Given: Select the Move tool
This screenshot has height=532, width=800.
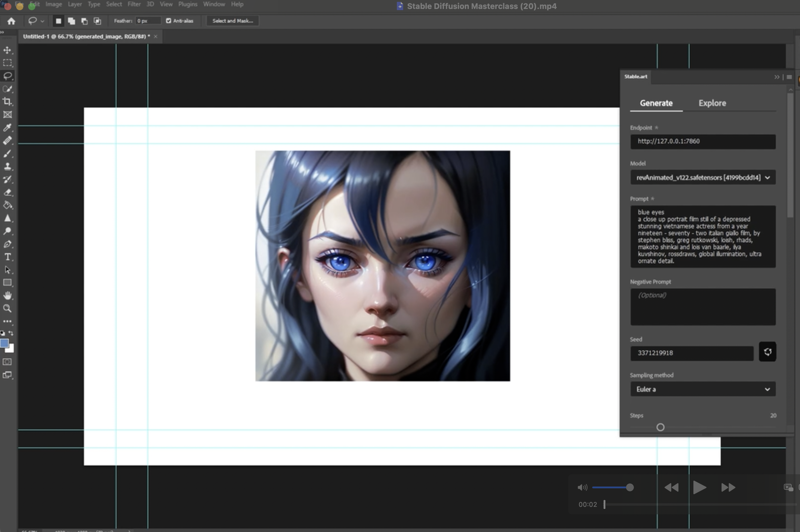Looking at the screenshot, I should tap(7, 50).
